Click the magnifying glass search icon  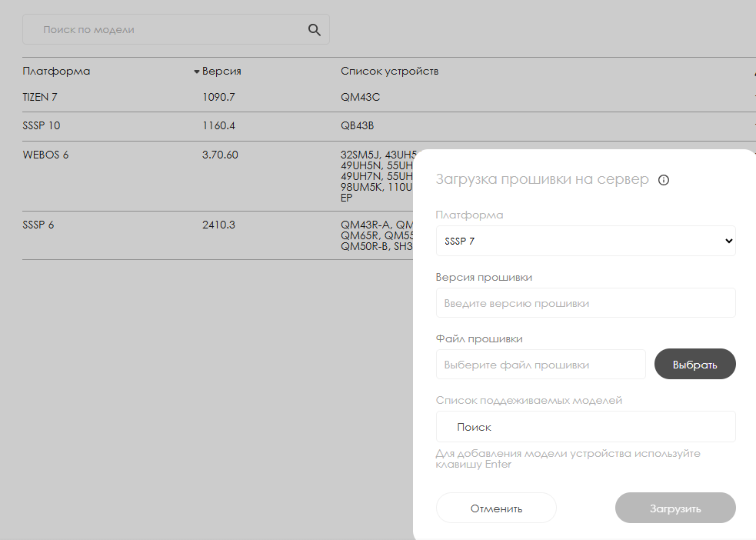pyautogui.click(x=314, y=30)
